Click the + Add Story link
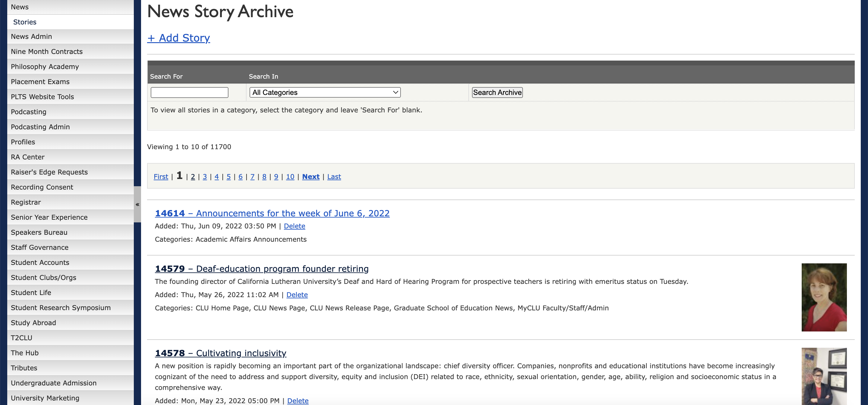Image resolution: width=868 pixels, height=405 pixels. click(x=178, y=38)
